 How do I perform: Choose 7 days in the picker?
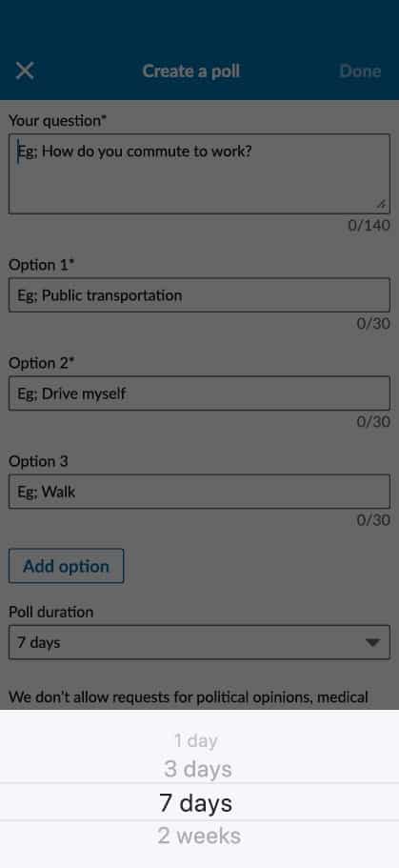click(196, 802)
